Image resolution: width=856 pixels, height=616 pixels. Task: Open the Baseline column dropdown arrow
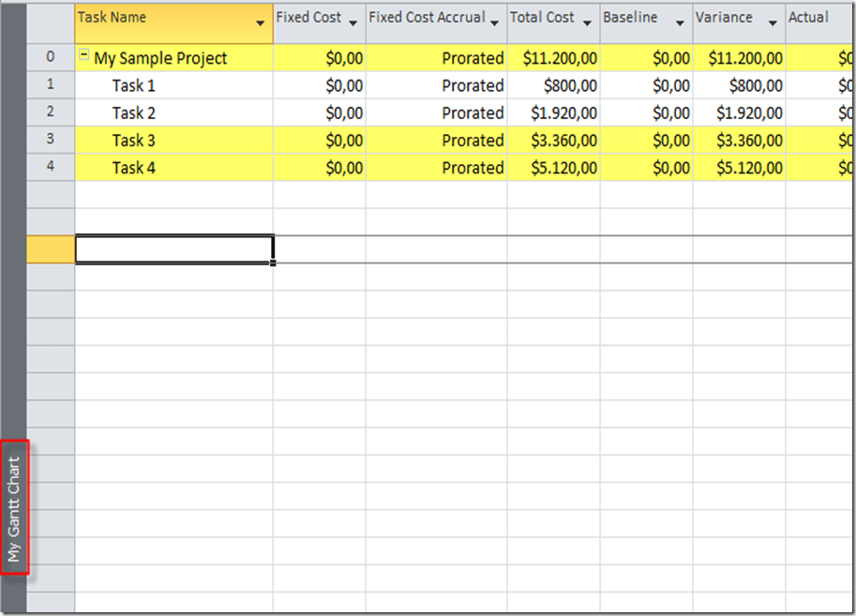(x=680, y=23)
